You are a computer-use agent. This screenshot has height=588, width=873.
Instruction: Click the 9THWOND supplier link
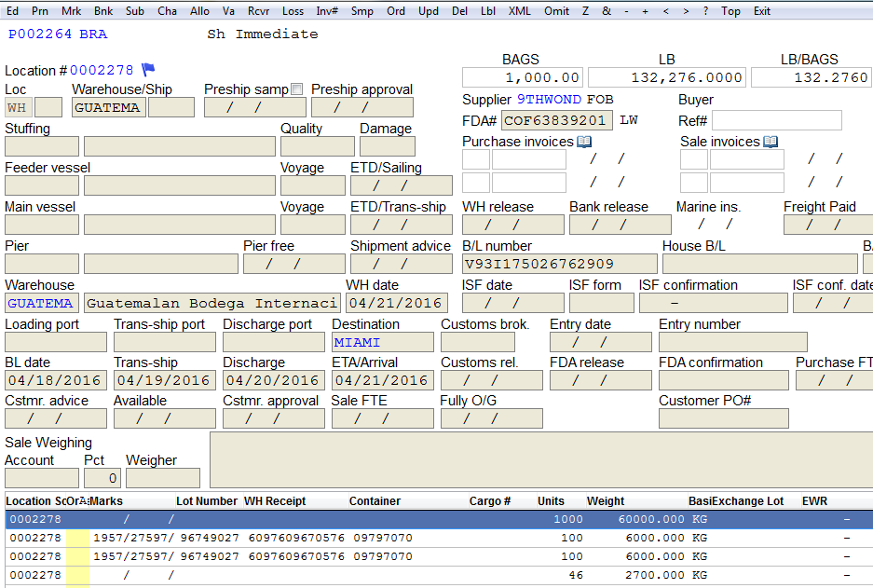click(x=549, y=99)
